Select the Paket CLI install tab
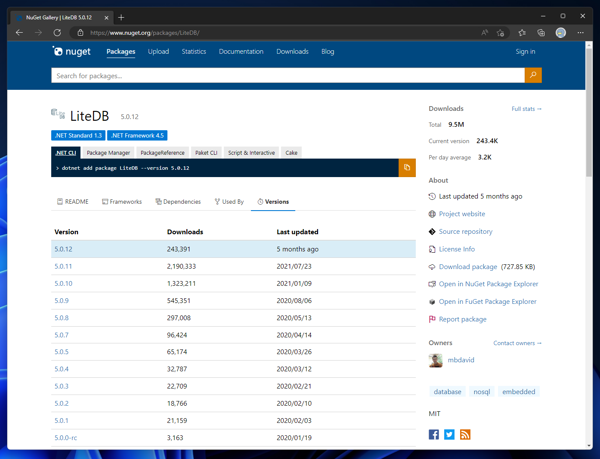The width and height of the screenshot is (600, 459). (x=206, y=153)
